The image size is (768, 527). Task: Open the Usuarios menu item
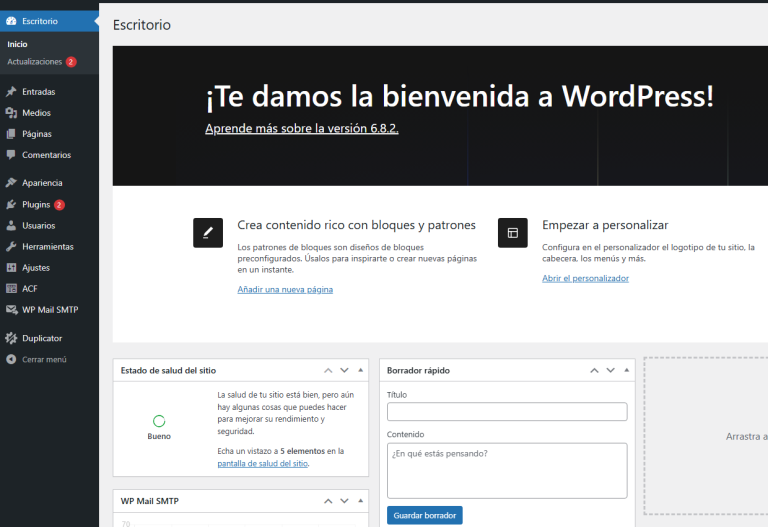click(x=49, y=225)
